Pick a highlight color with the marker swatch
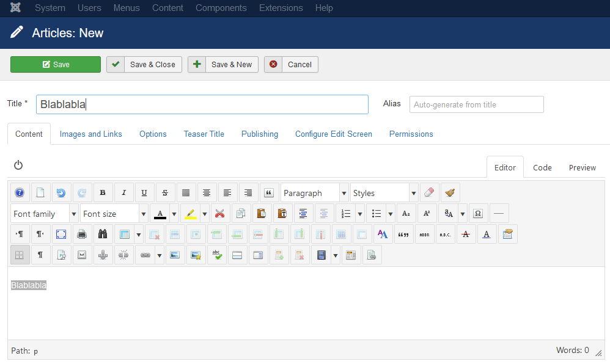The image size is (610, 364). click(191, 213)
